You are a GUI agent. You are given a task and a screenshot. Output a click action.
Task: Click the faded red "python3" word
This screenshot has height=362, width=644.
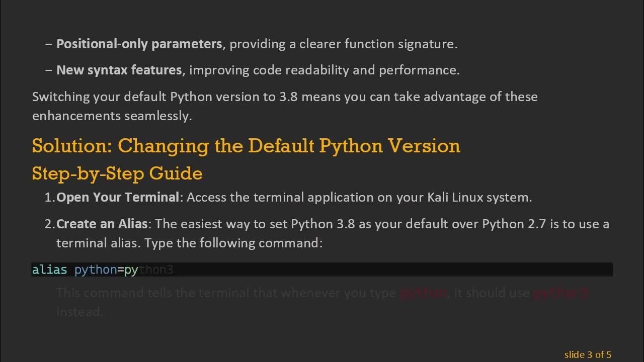point(560,293)
